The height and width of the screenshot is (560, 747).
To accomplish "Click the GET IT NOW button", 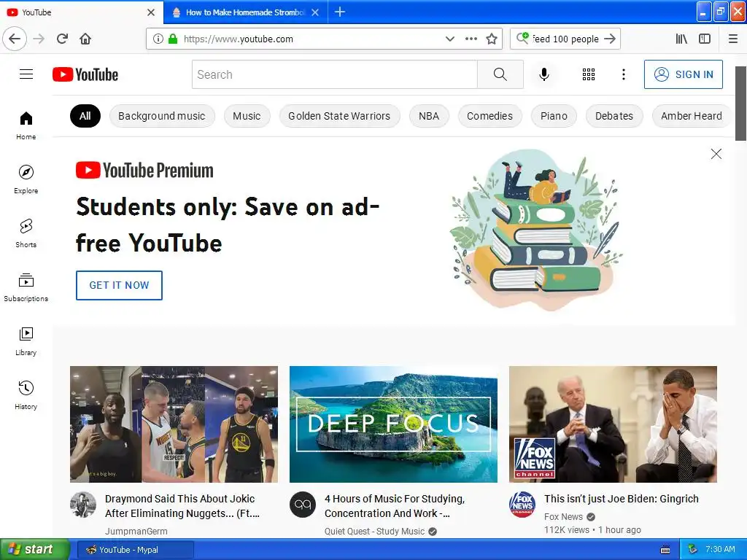I will [119, 285].
